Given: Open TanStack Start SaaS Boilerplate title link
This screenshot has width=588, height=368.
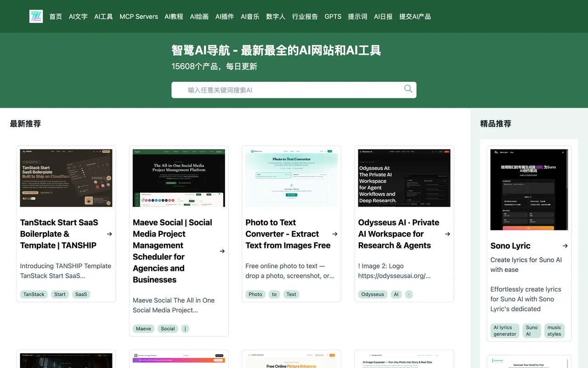Looking at the screenshot, I should [59, 234].
